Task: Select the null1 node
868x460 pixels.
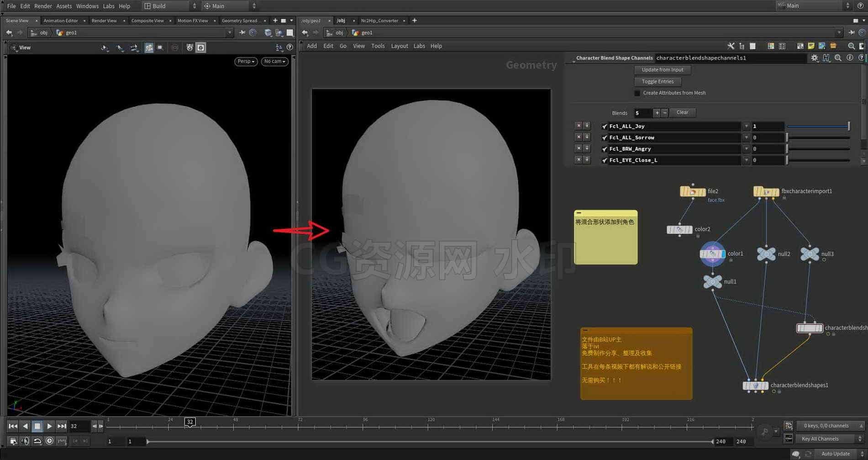Action: (713, 282)
